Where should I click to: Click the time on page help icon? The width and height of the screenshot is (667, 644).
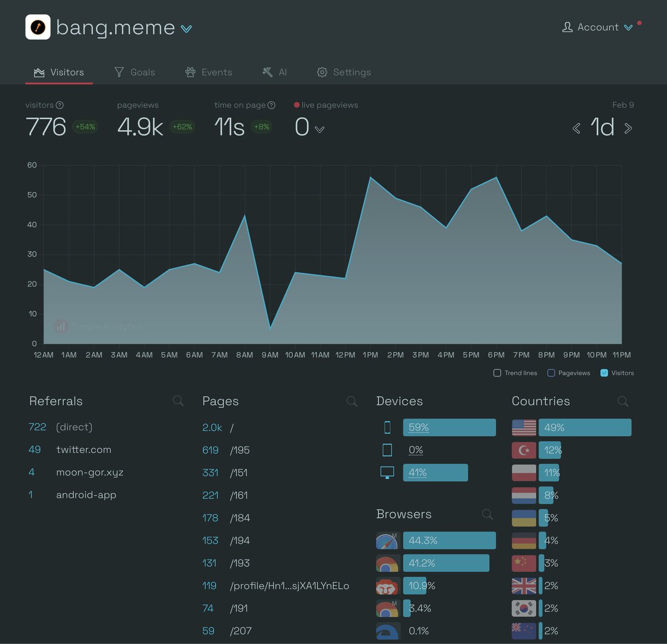click(271, 105)
